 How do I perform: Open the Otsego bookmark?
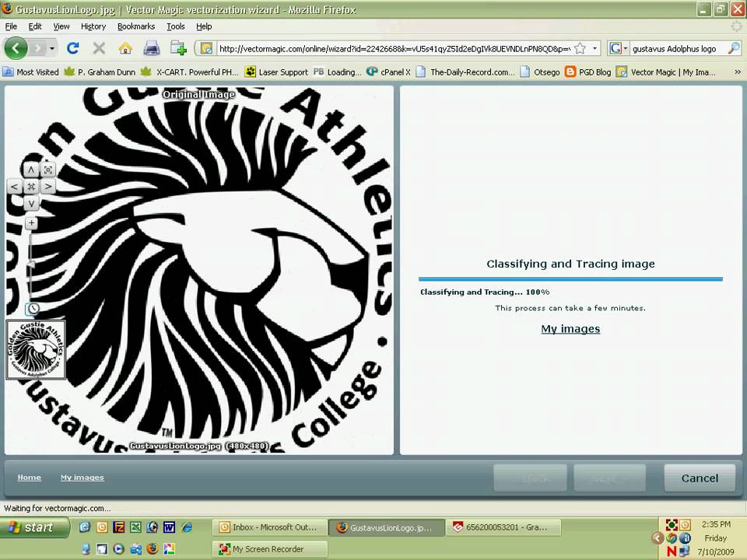click(540, 72)
